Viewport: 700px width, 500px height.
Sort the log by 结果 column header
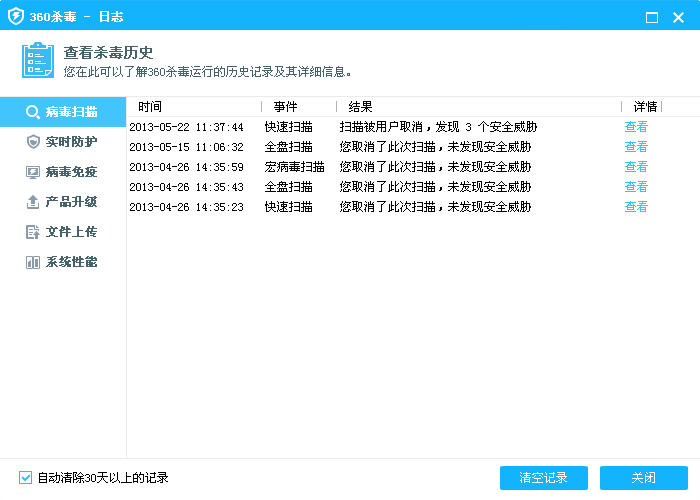pyautogui.click(x=360, y=107)
